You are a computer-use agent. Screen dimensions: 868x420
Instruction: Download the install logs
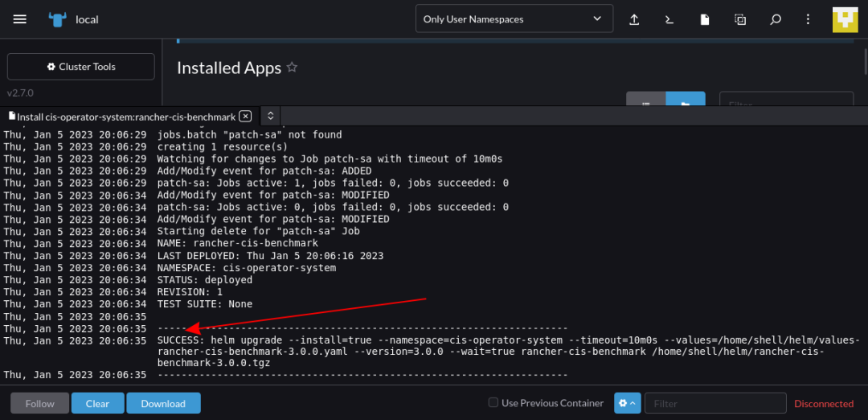[163, 403]
